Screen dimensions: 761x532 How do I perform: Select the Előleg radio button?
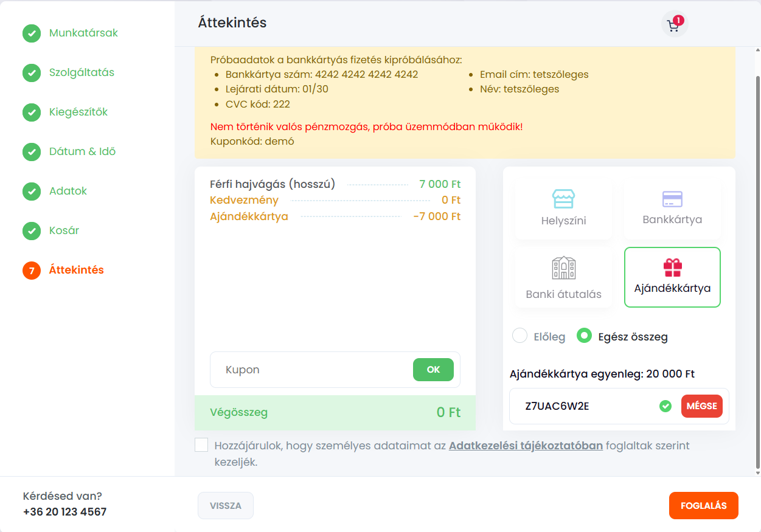click(519, 336)
